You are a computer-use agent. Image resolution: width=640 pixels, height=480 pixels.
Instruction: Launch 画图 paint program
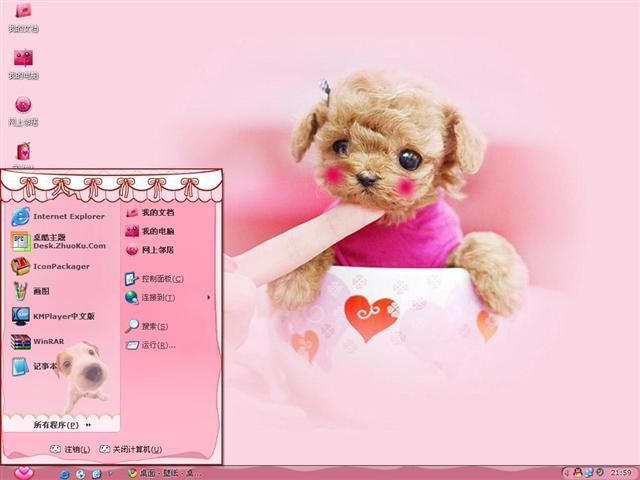pos(31,291)
